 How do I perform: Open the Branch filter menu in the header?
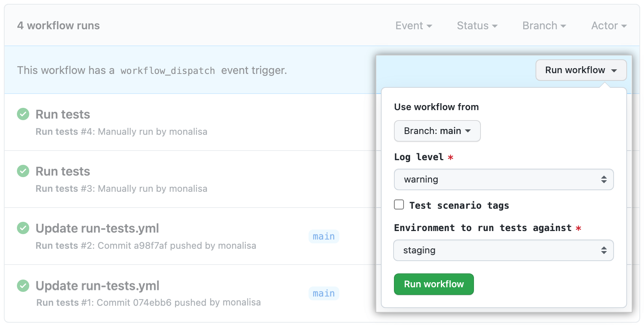(544, 25)
